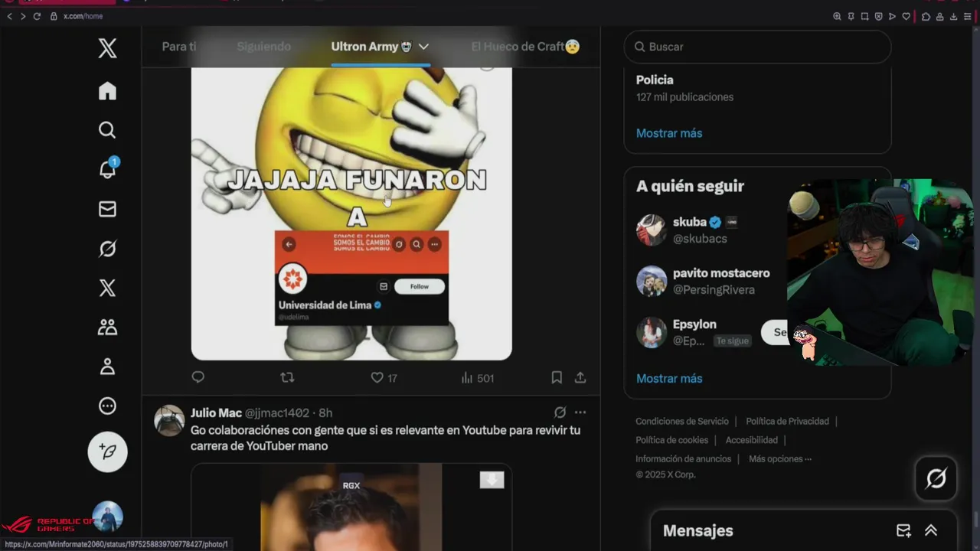
Task: Click the lock site-info icon in the address bar
Action: pyautogui.click(x=54, y=16)
